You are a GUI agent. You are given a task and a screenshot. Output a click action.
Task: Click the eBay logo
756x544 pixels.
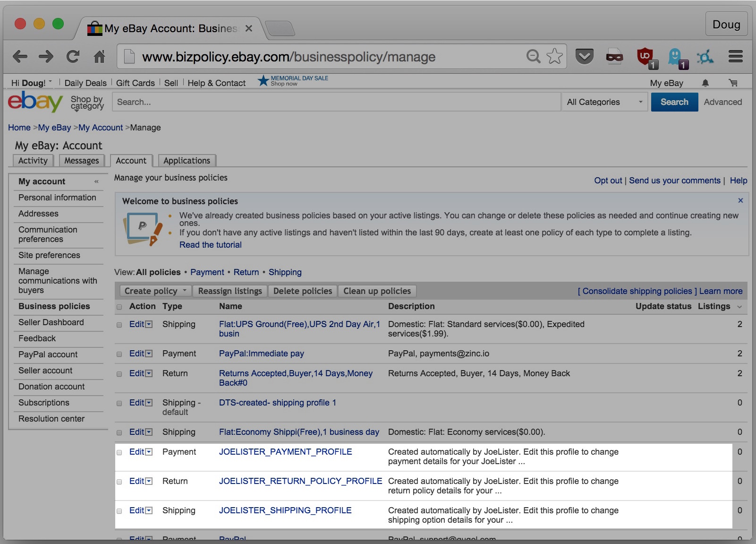[35, 101]
